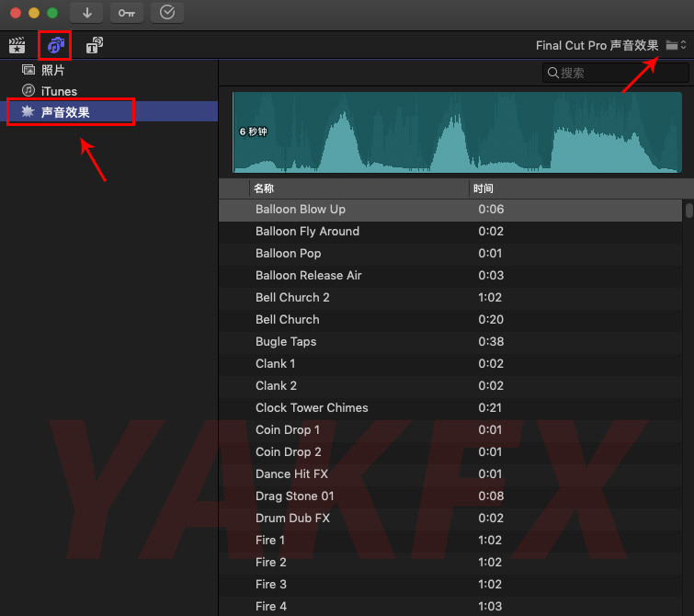This screenshot has height=616, width=694.
Task: Open the Photos and Audio sidebar
Action: (56, 45)
